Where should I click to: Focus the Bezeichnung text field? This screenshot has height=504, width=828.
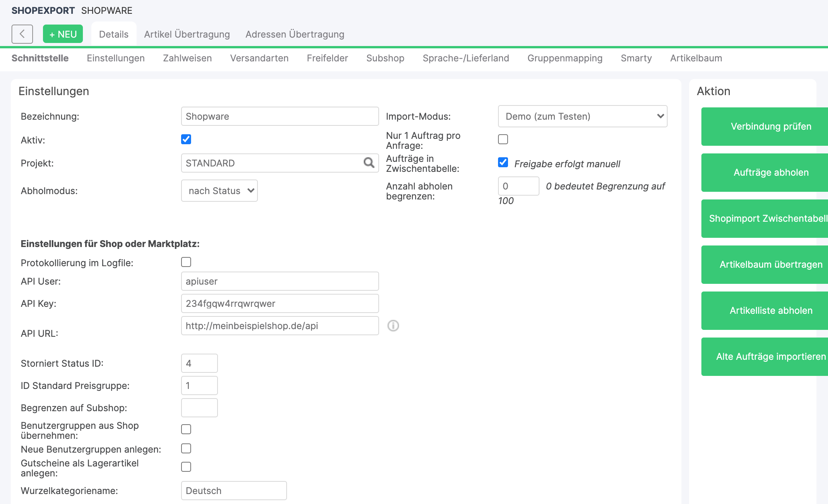click(280, 116)
